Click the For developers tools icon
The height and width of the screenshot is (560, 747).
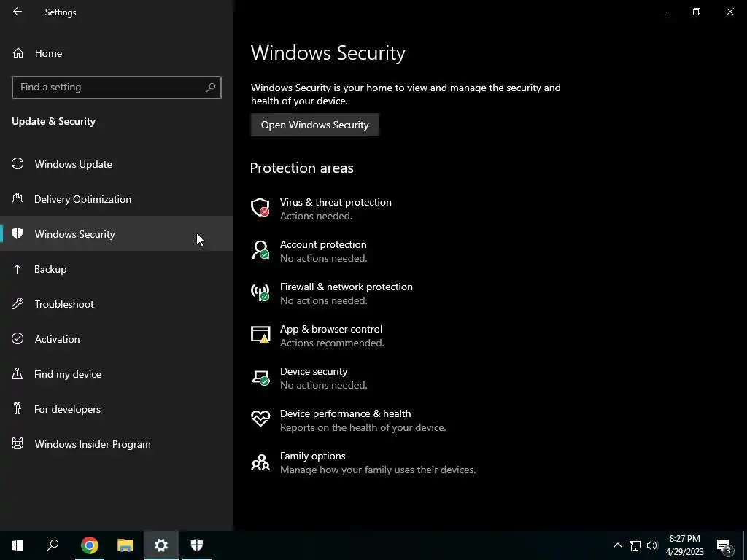[x=18, y=408]
